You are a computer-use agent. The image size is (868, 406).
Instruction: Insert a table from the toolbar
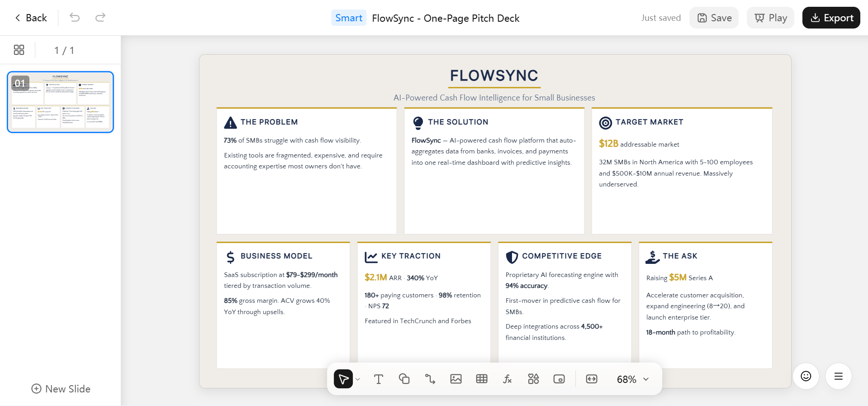pos(482,379)
